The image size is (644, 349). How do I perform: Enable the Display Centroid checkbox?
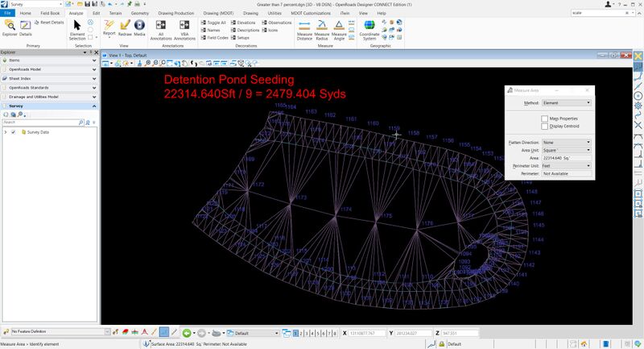[545, 127]
